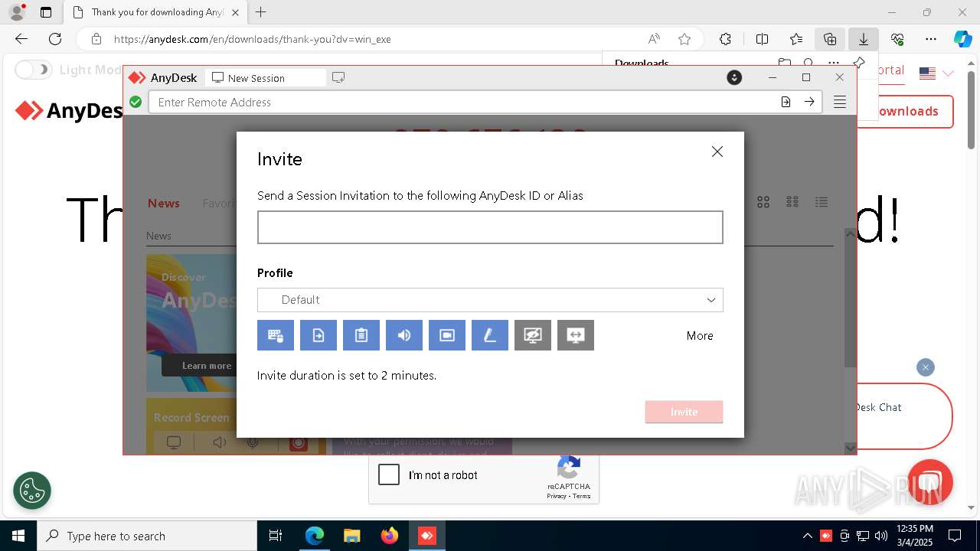Toggle keyboard and mouse control permission
980x551 pixels.
point(276,335)
